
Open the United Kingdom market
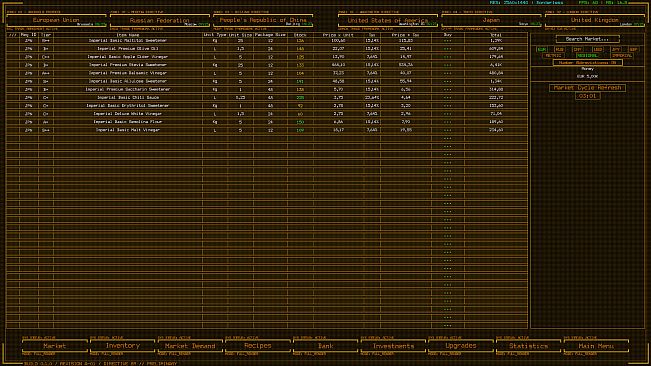595,20
